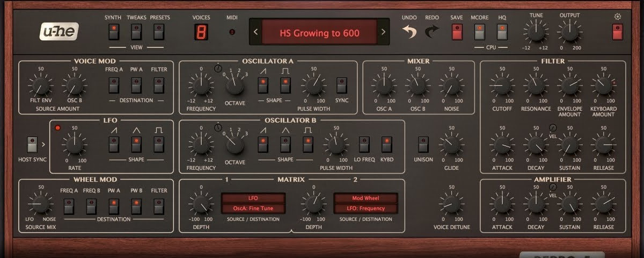Switch to the TWEAKS view
The height and width of the screenshot is (258, 644).
coord(136,33)
